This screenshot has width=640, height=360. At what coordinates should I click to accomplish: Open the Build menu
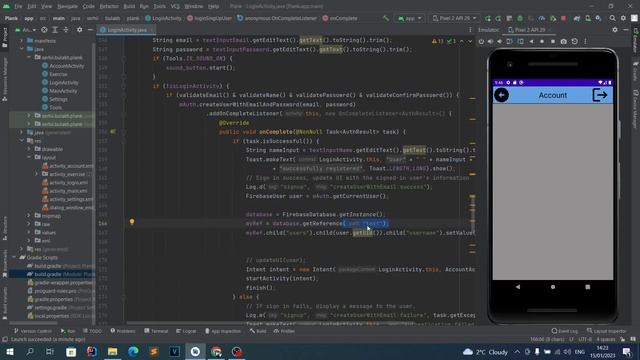point(129,7)
